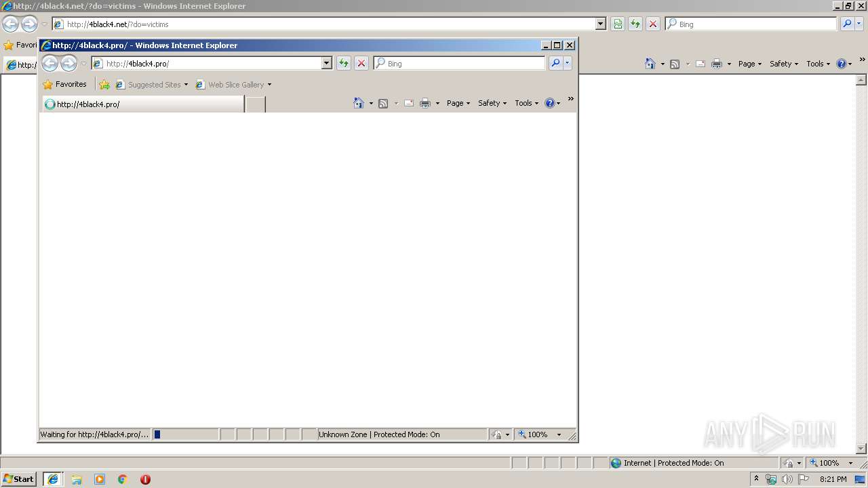Open Internet Explorer taskbar icon

(x=53, y=479)
